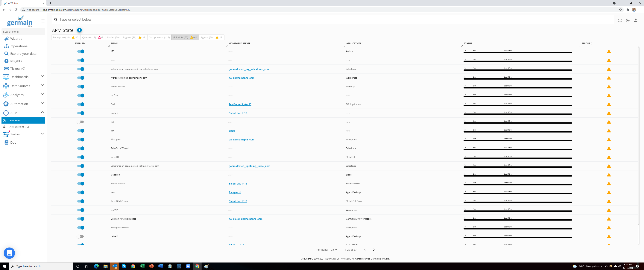Open the chat widget bubble icon
This screenshot has height=270, width=644.
(x=9, y=253)
